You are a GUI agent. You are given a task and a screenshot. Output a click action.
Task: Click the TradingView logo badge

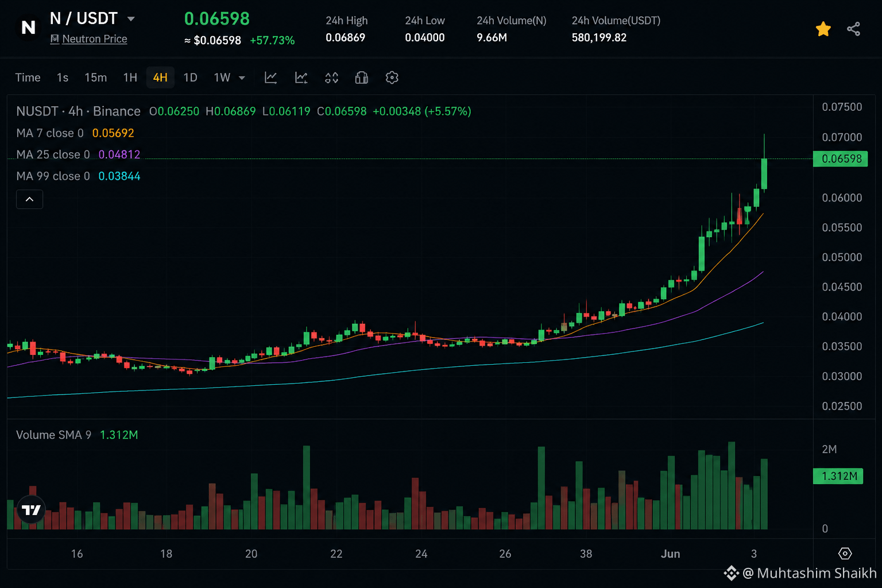[x=31, y=509]
